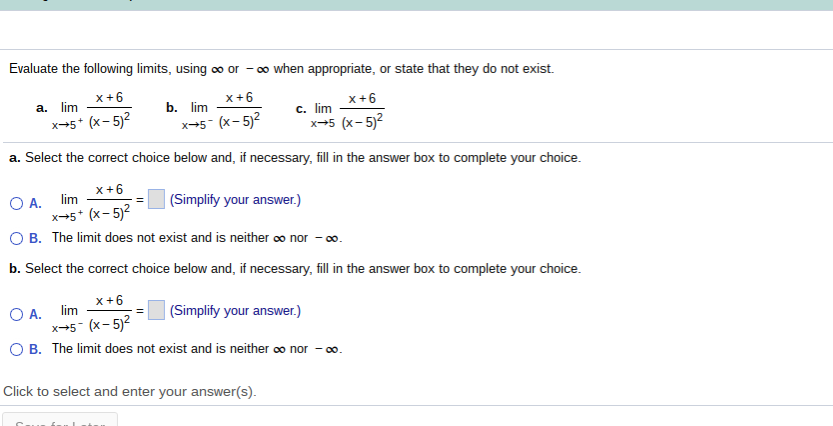Select radio option B for part b
The height and width of the screenshot is (426, 833).
click(x=16, y=350)
